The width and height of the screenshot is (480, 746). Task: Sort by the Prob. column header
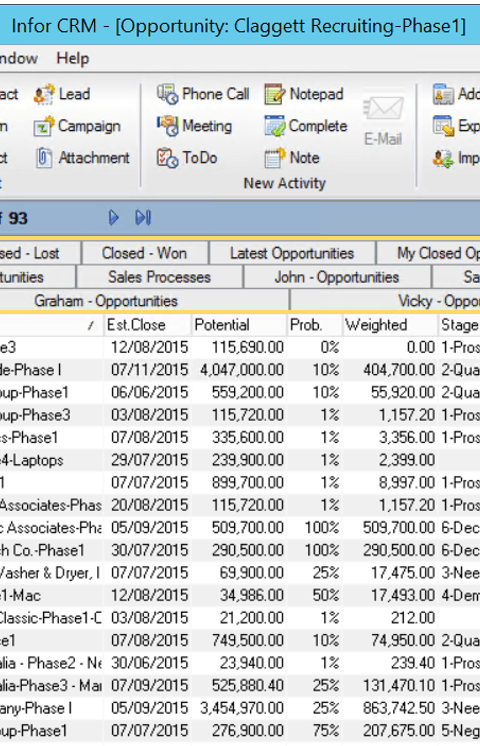(314, 325)
